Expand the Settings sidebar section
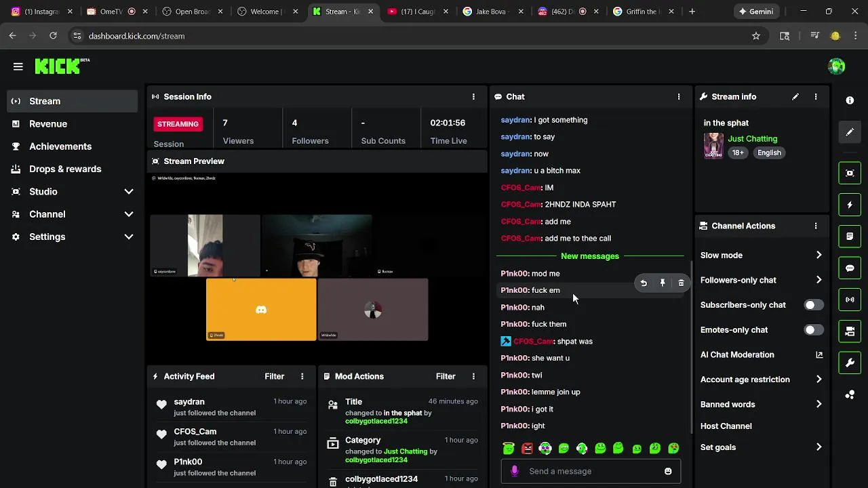The height and width of the screenshot is (488, 868). tap(129, 237)
